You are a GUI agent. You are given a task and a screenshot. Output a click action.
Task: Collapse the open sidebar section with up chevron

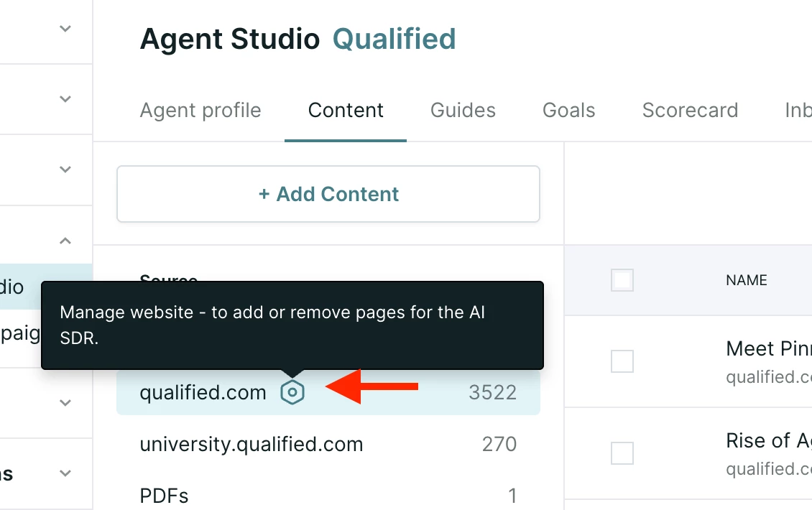coord(65,241)
